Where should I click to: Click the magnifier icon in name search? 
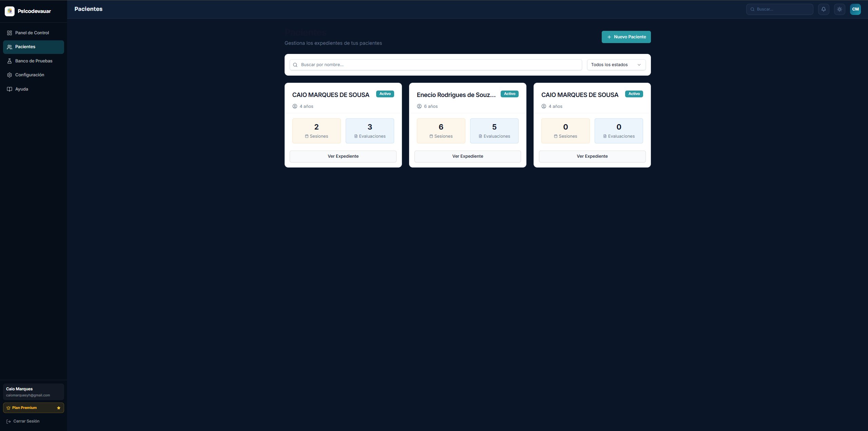[x=295, y=65]
